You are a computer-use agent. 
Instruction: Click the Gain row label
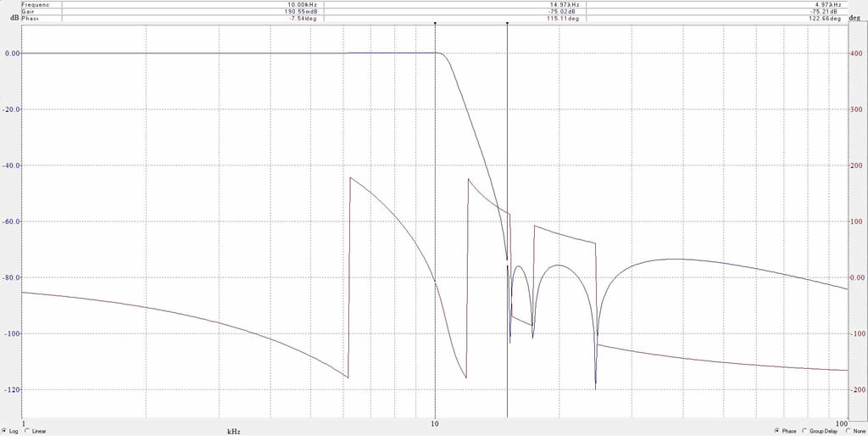pos(28,11)
